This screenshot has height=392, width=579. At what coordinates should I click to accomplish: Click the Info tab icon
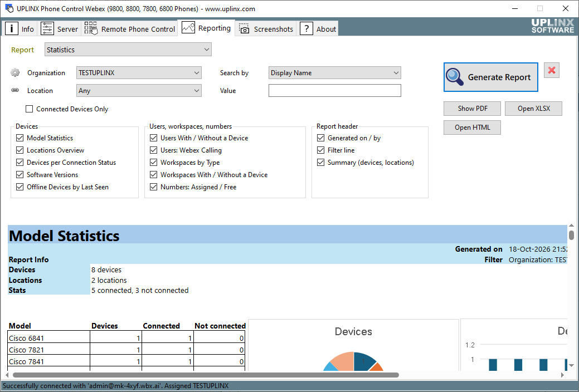point(12,28)
